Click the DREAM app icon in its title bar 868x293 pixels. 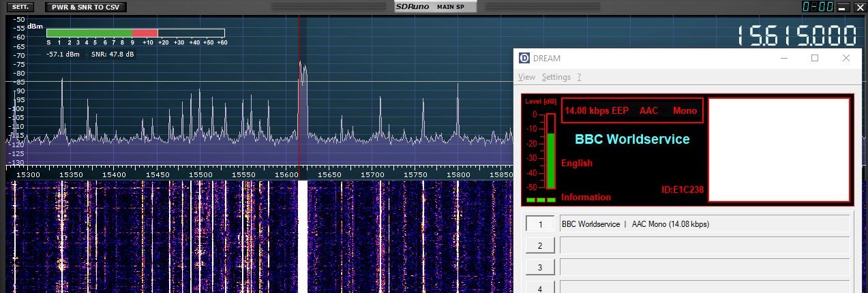pos(524,58)
